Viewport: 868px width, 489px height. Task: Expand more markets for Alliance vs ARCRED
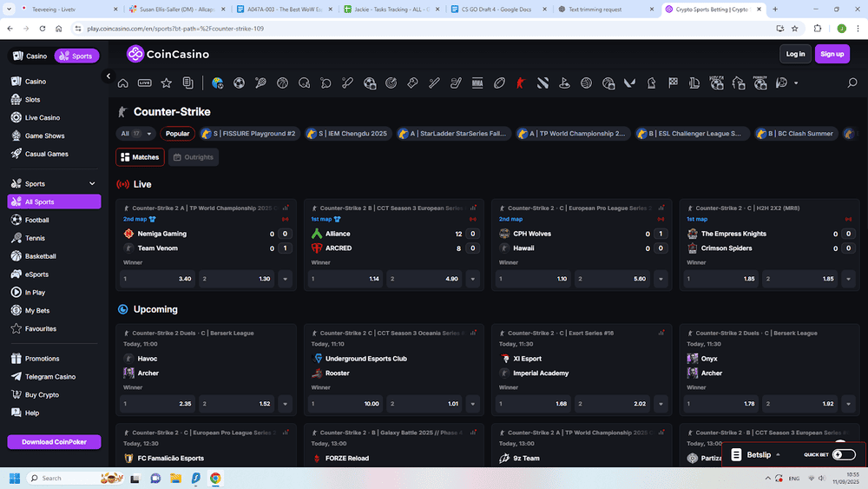pos(473,279)
